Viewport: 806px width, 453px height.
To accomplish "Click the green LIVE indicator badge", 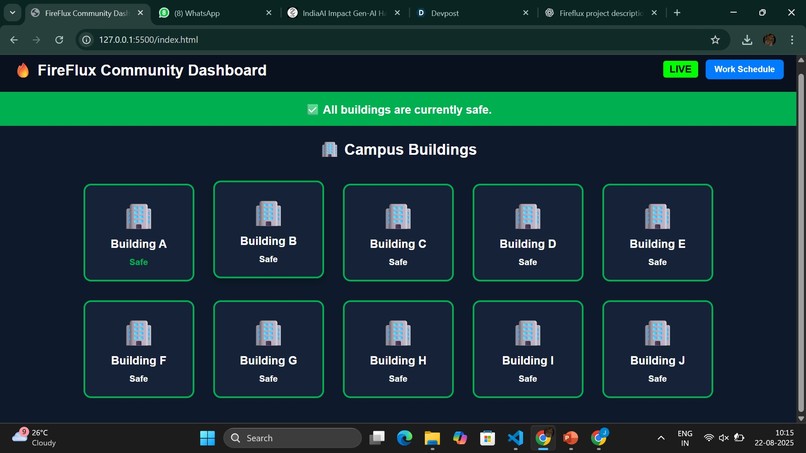I will tap(680, 69).
